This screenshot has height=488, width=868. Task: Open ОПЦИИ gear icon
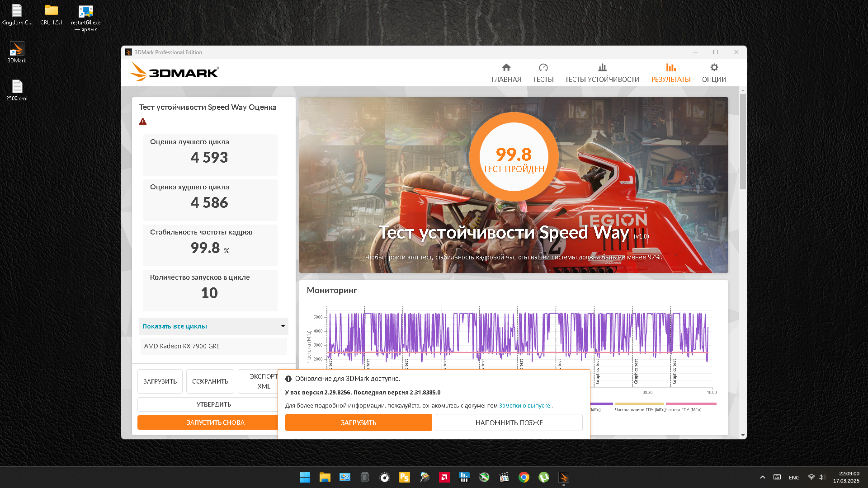[x=714, y=68]
